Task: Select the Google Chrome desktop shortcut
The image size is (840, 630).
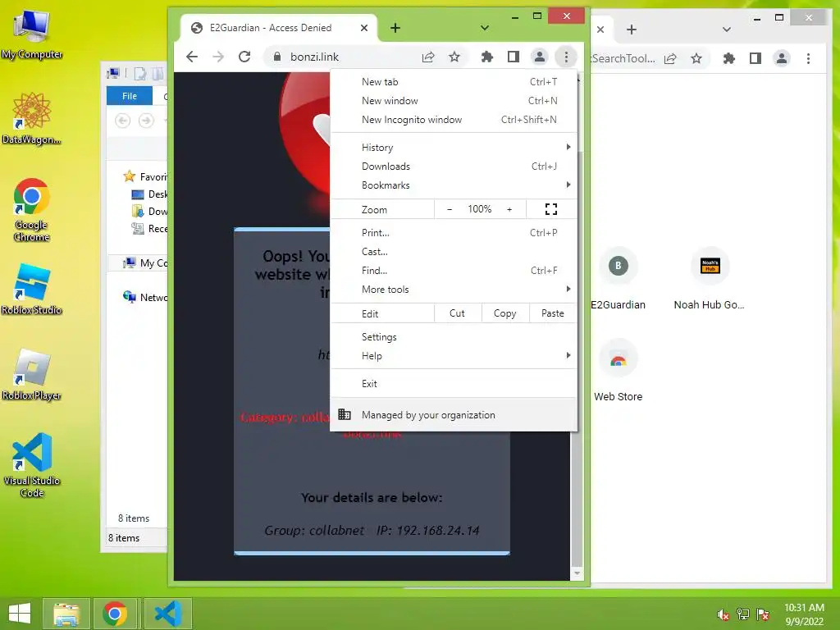Action: coord(32,210)
